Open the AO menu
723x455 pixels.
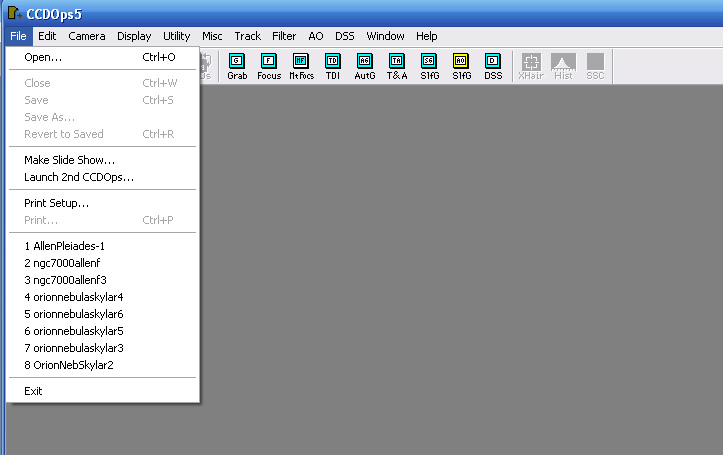(316, 36)
